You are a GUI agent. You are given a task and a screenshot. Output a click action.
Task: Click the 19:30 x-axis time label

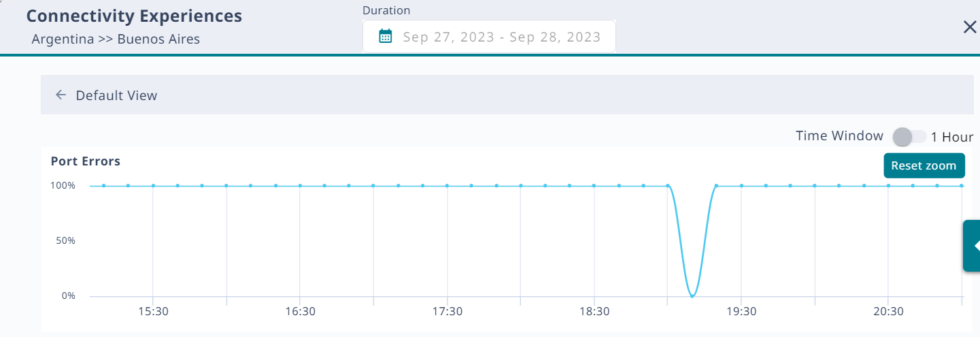(741, 311)
